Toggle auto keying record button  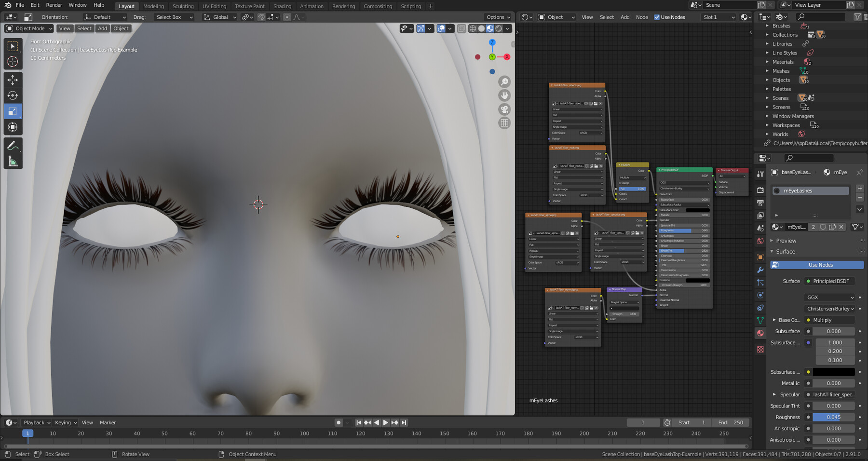[339, 422]
